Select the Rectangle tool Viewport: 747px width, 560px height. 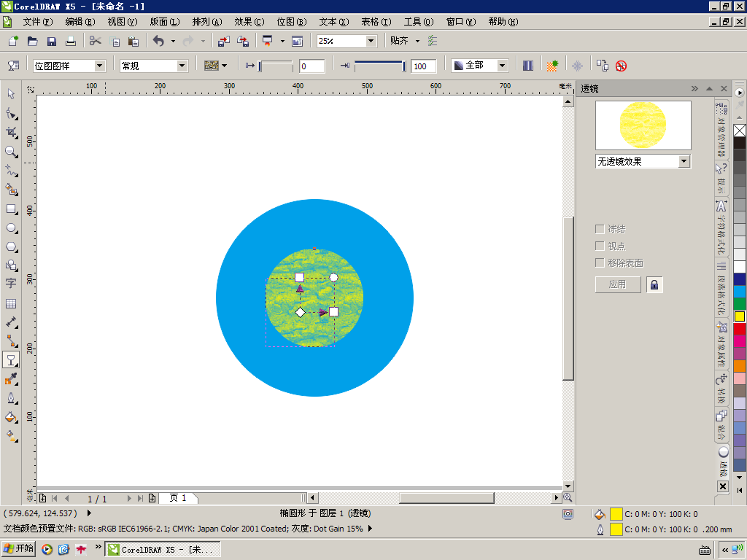pyautogui.click(x=11, y=209)
